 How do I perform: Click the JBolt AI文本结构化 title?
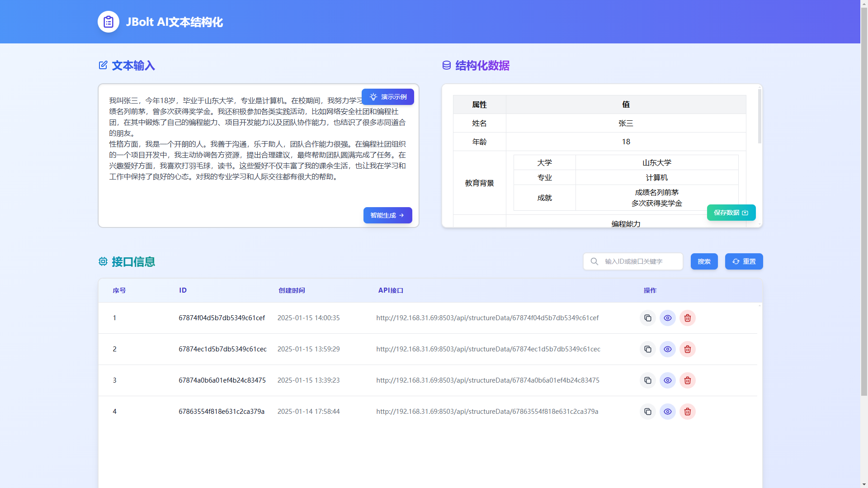pos(174,22)
